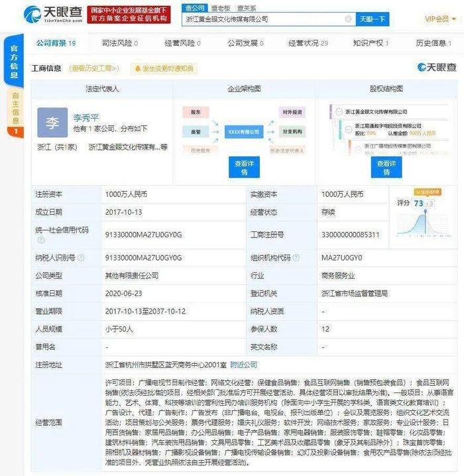464x476 pixels.
Task: Click the Tianyancha logo icon
Action: coord(32,14)
